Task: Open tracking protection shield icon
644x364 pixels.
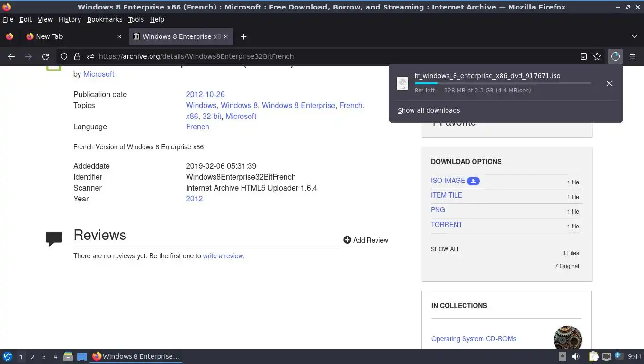Action: pyautogui.click(x=64, y=56)
